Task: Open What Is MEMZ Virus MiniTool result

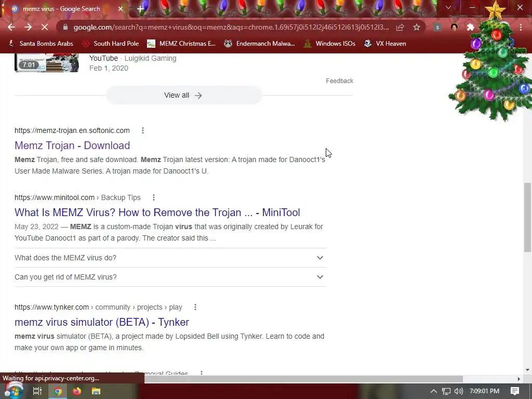Action: [157, 212]
